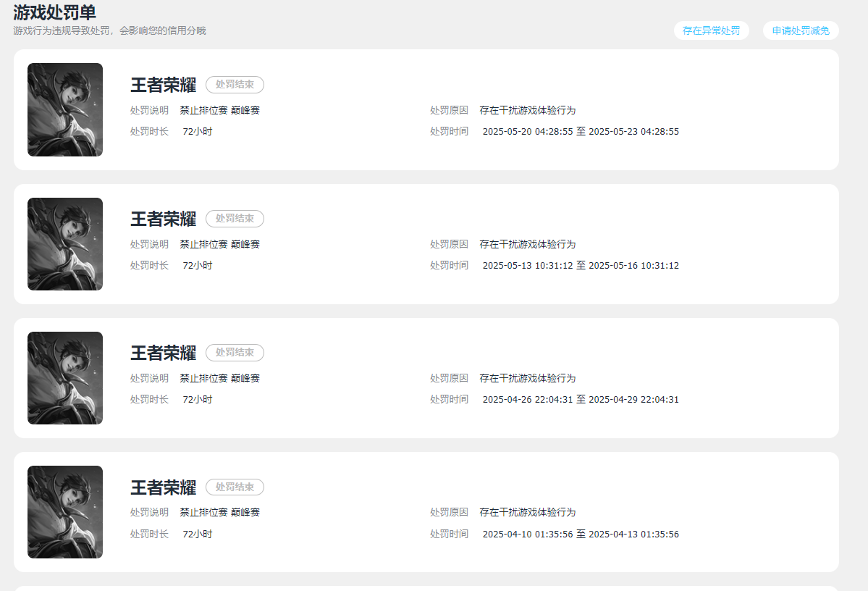Click time range 2025-05-20 04:28:55 至 2025-05-23 04:28:55
Viewport: 868px width, 591px height.
point(581,131)
